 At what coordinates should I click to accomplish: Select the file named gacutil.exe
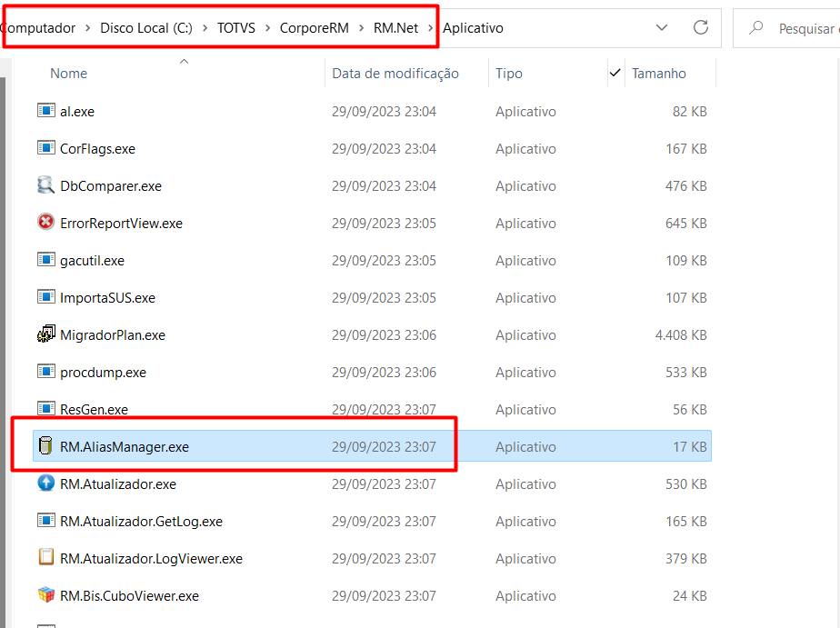tap(92, 261)
